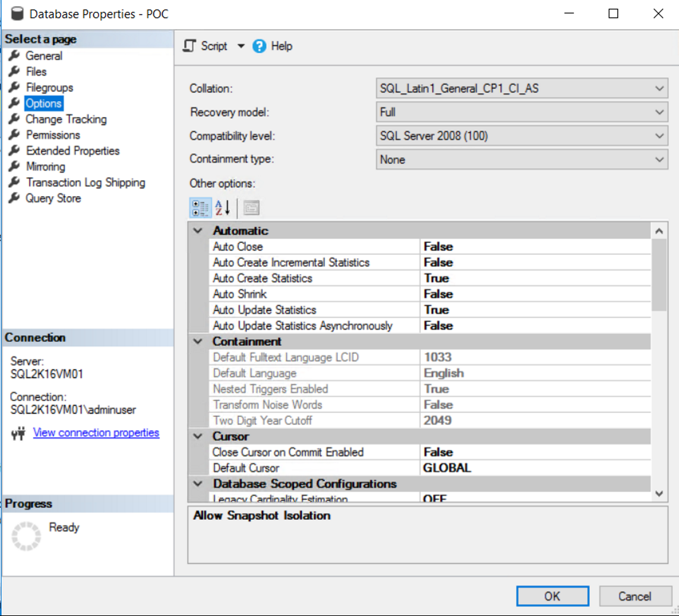
Task: Click the Cancel button
Action: [x=634, y=596]
